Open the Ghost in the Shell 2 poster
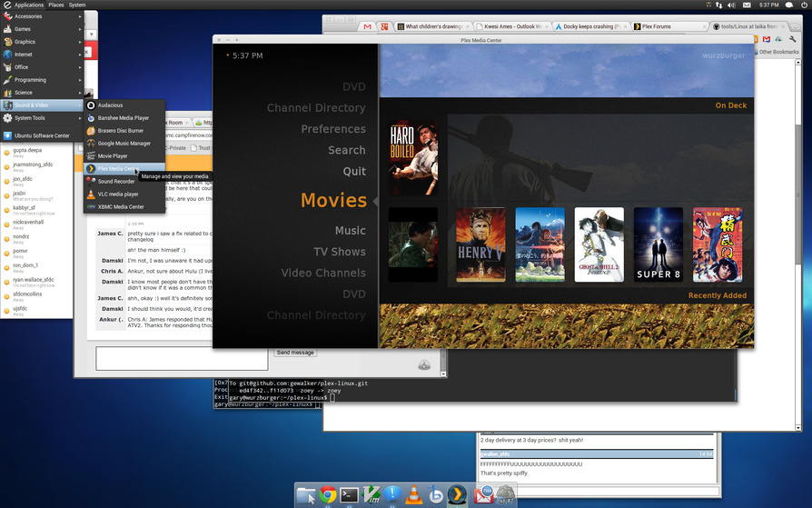This screenshot has height=508, width=812. [599, 244]
